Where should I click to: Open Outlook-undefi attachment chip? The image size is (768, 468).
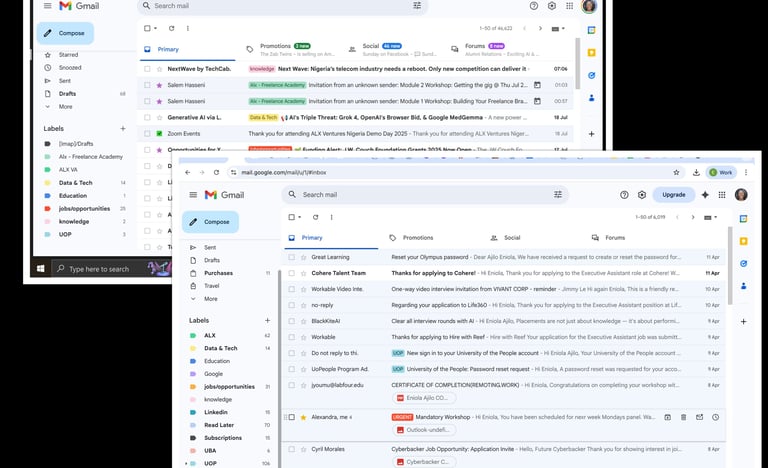(424, 430)
